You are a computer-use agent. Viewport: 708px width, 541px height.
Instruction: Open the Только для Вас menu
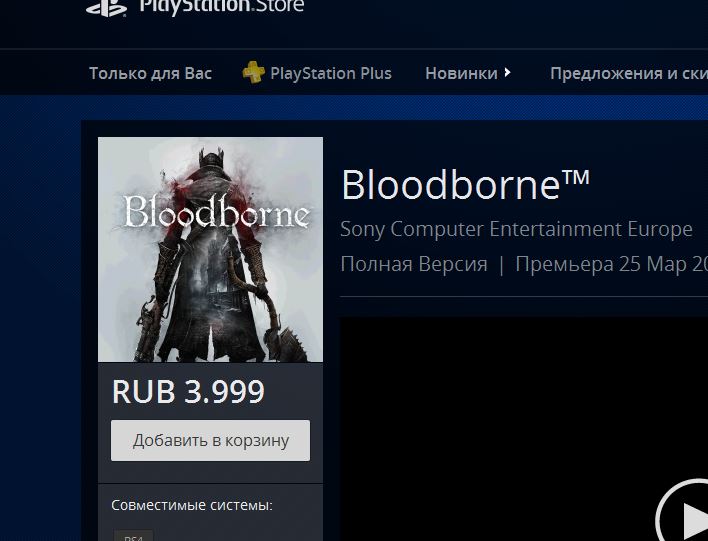pyautogui.click(x=150, y=73)
